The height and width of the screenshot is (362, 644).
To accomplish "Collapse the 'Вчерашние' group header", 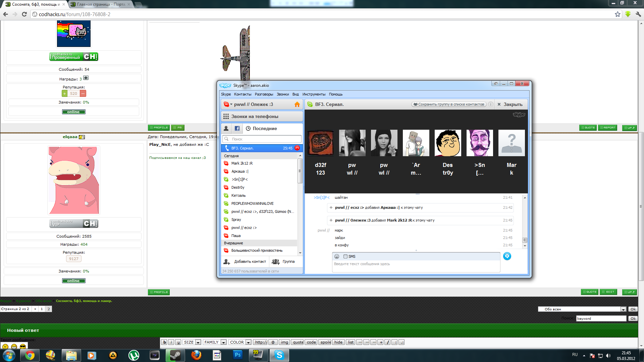I will [259, 243].
